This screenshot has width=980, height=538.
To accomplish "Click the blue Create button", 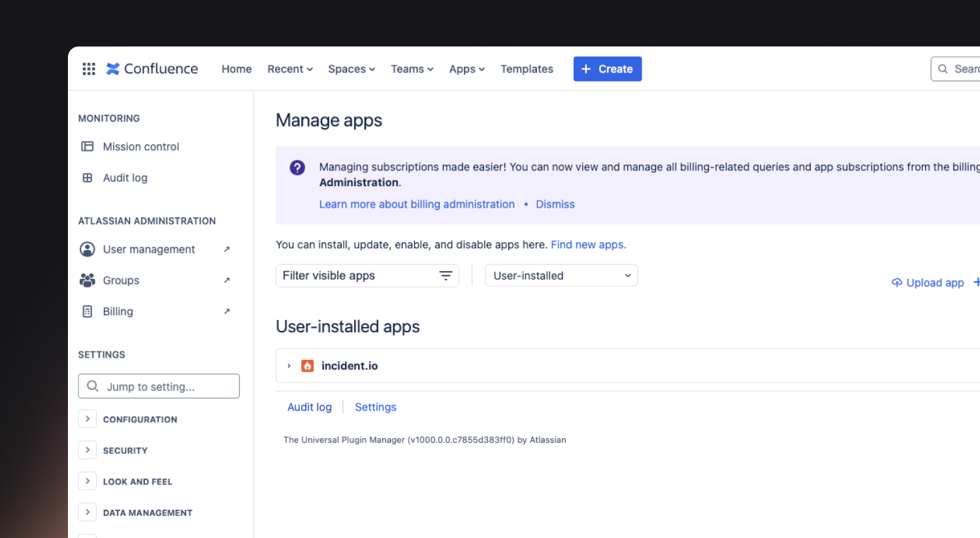I will [x=608, y=69].
